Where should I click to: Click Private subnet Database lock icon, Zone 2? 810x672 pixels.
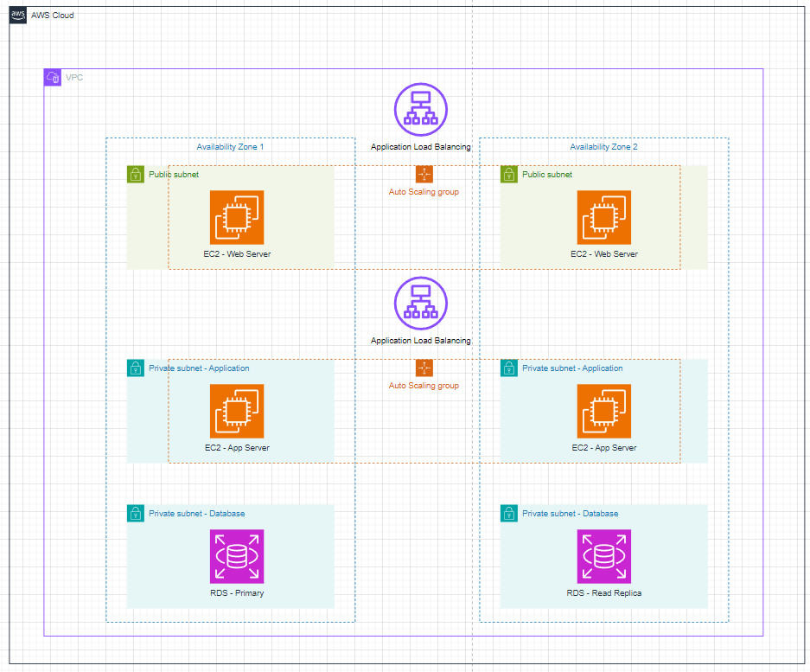point(509,514)
